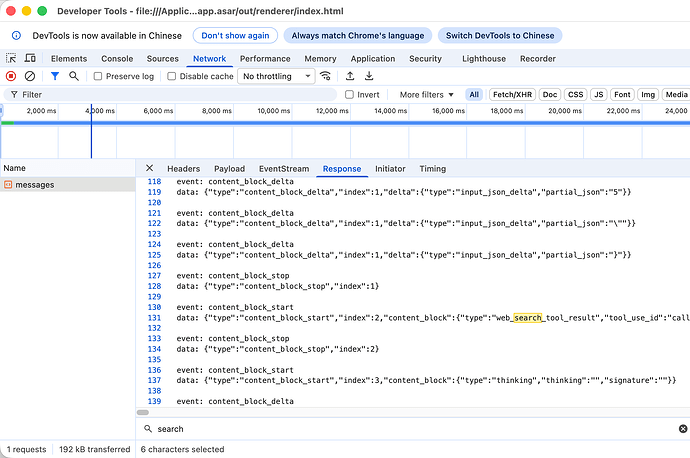
Task: Filter by CSS requests
Action: 576,95
